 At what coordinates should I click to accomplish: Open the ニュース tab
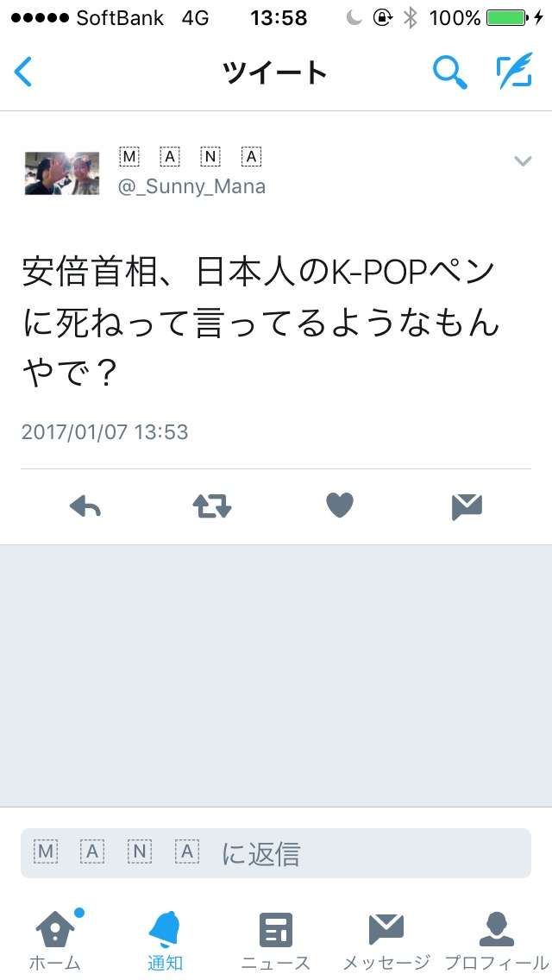point(276,940)
